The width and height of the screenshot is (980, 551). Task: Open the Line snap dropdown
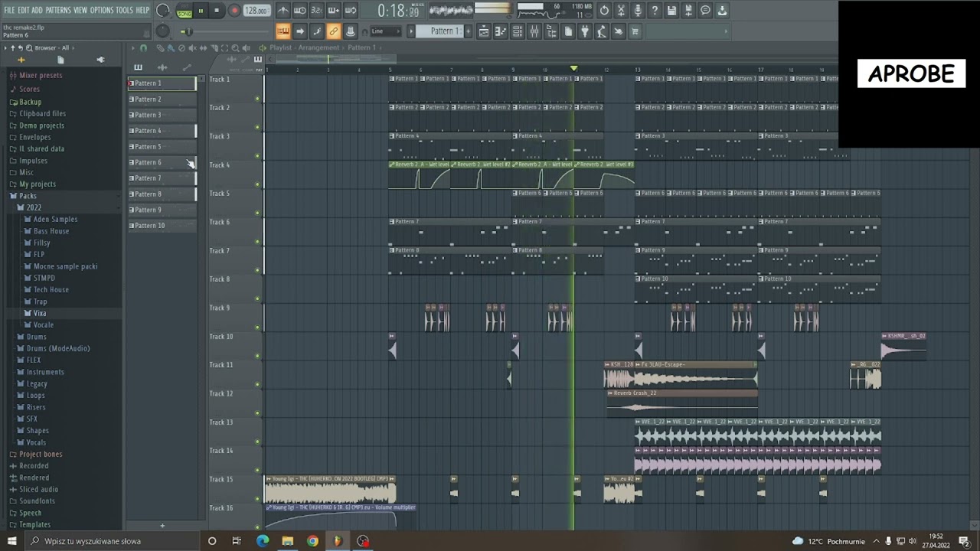tap(387, 31)
